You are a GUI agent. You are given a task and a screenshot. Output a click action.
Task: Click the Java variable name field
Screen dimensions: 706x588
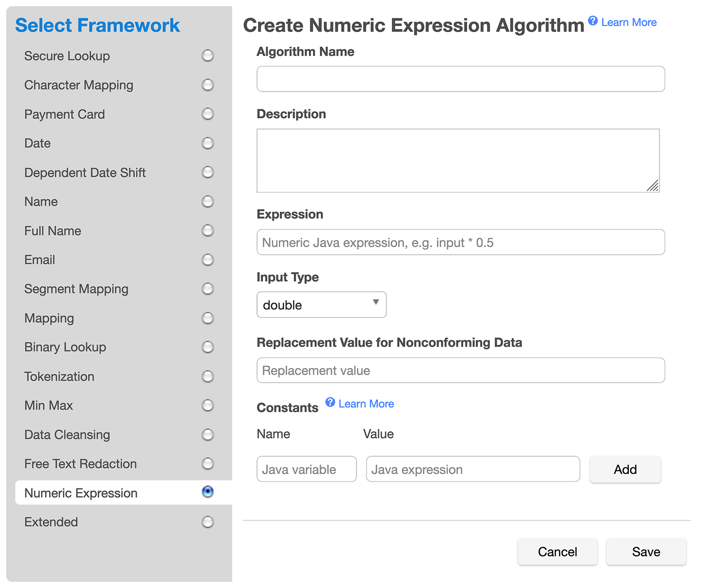[x=306, y=469]
